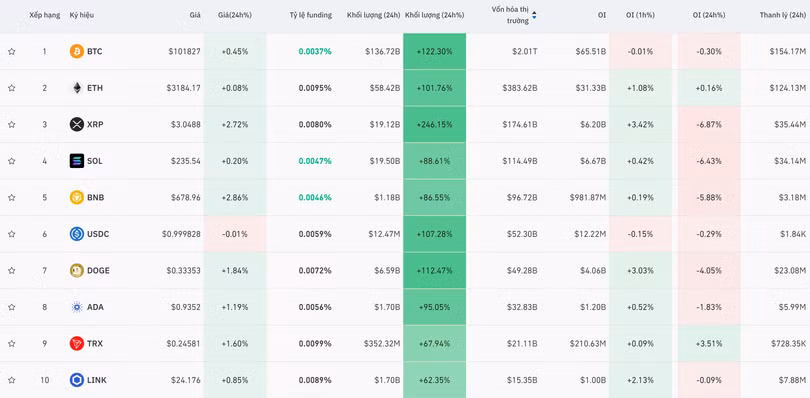810x398 pixels.
Task: Click the TRON red logo icon
Action: click(x=76, y=343)
